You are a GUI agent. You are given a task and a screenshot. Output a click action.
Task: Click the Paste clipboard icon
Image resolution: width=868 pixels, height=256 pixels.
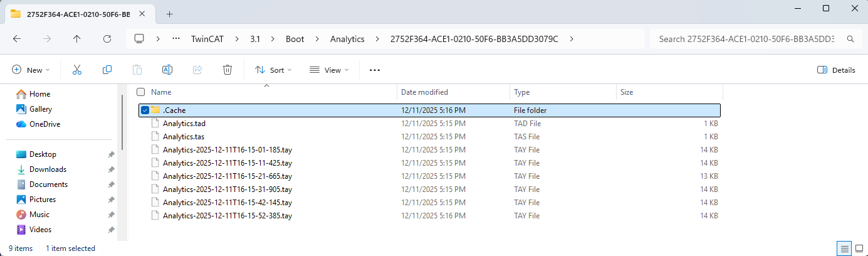137,70
